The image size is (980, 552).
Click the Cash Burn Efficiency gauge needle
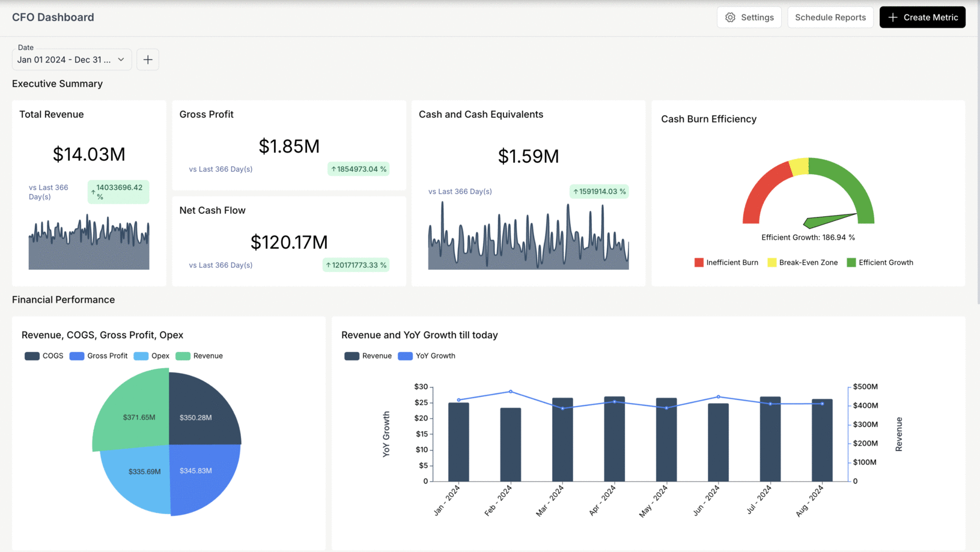pos(830,220)
